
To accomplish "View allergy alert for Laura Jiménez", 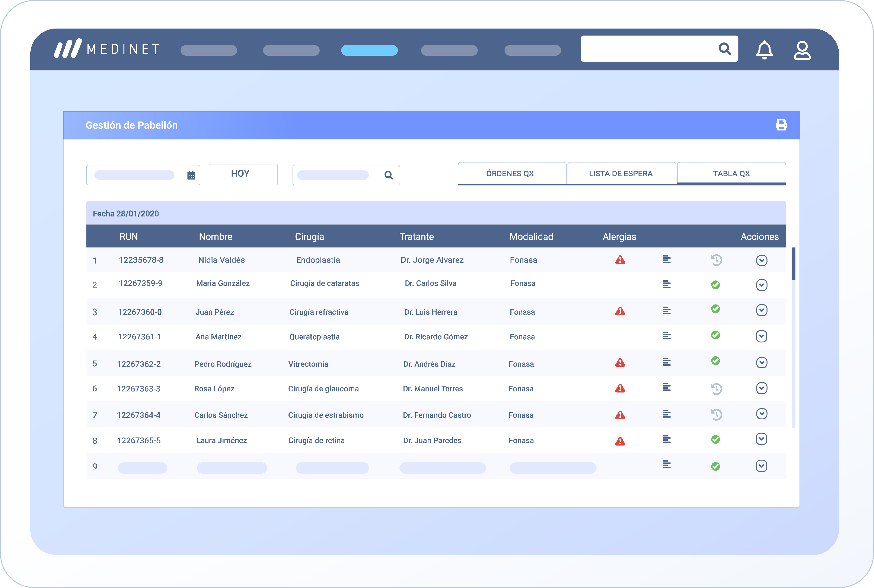I will coord(620,441).
